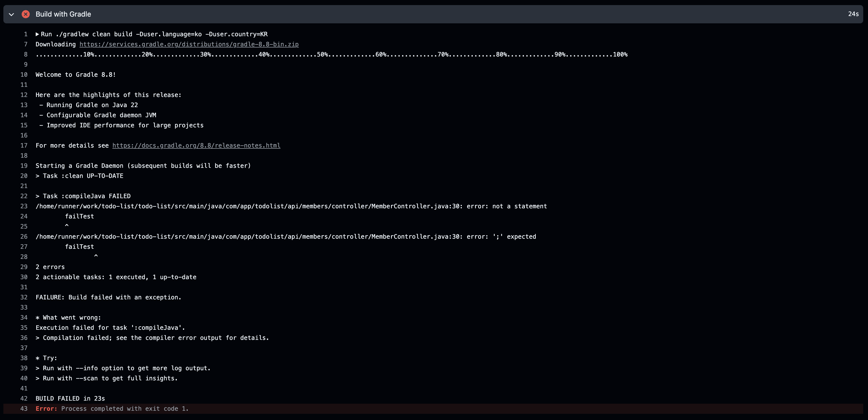Click line number 39 of the --info suggestion
This screenshot has height=420, width=868.
pos(24,368)
